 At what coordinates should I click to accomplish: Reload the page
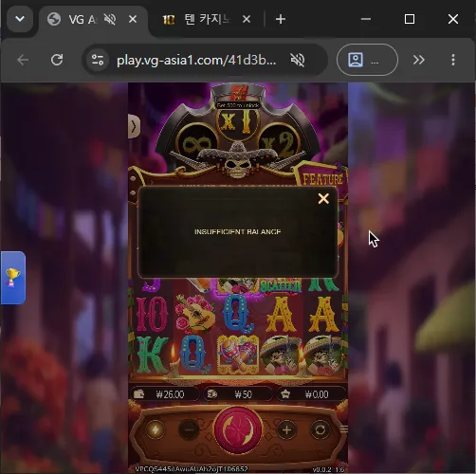[x=57, y=60]
